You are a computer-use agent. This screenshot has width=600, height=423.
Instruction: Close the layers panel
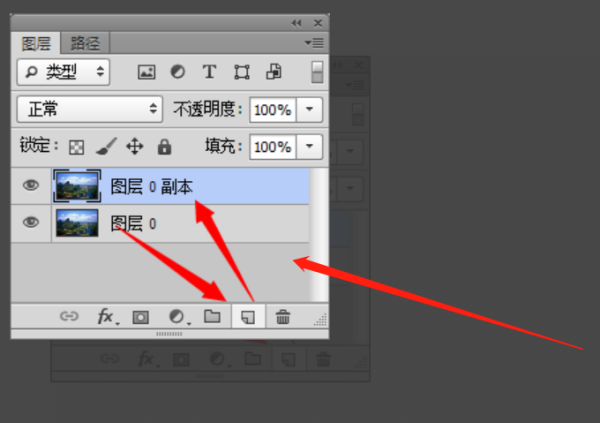pos(318,23)
